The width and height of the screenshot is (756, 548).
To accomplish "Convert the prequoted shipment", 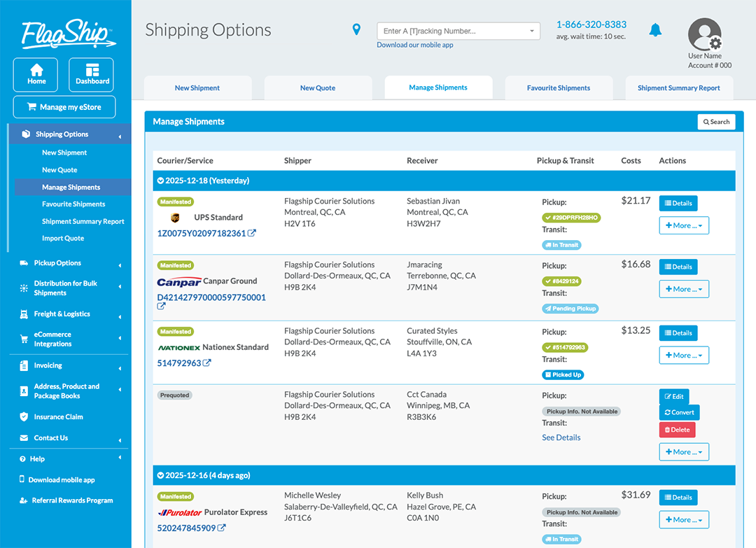I will (679, 412).
